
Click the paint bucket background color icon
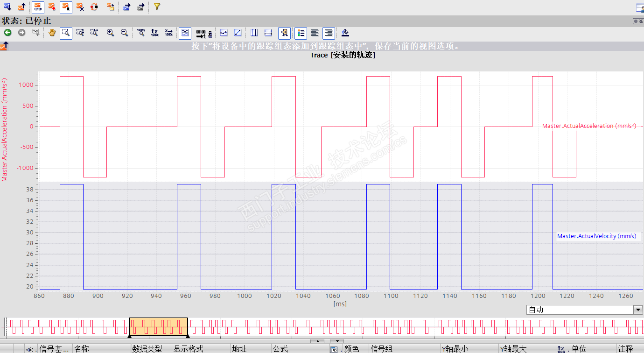[x=345, y=33]
